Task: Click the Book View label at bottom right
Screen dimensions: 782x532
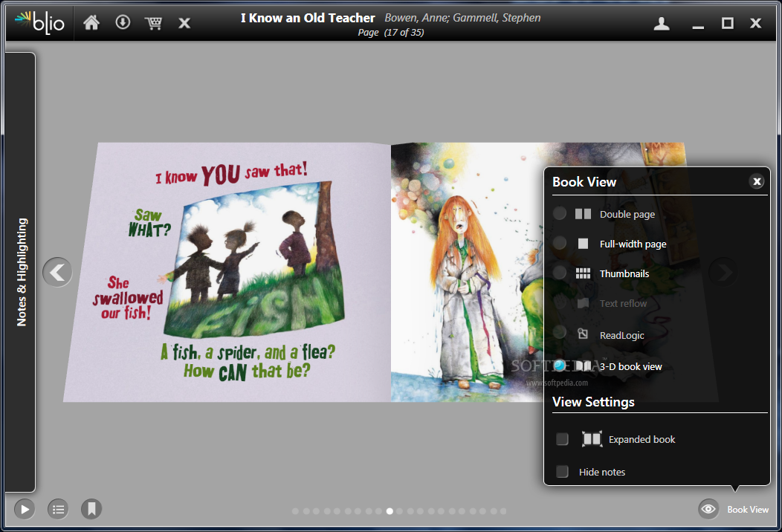Action: 748,510
